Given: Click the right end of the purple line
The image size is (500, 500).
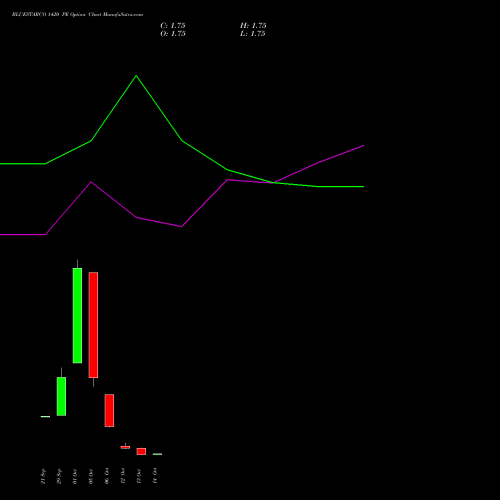Looking at the screenshot, I should click(x=363, y=145).
